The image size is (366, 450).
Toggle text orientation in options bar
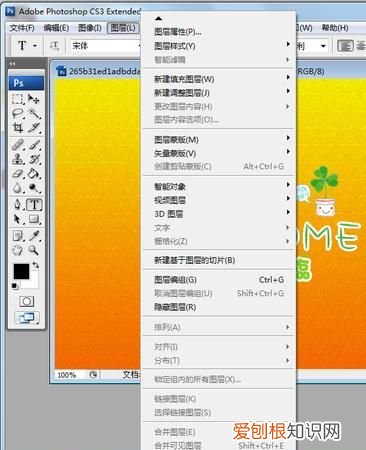coord(55,45)
